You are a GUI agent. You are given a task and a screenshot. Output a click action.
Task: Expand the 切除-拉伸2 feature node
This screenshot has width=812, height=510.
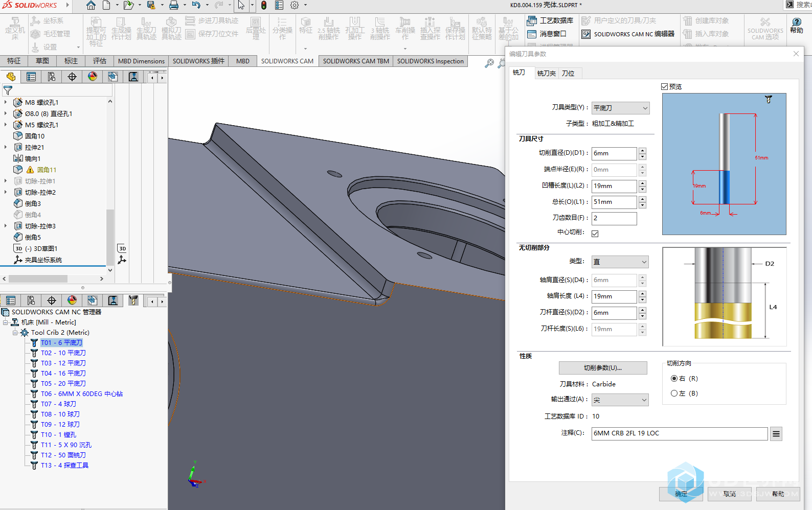[6, 192]
